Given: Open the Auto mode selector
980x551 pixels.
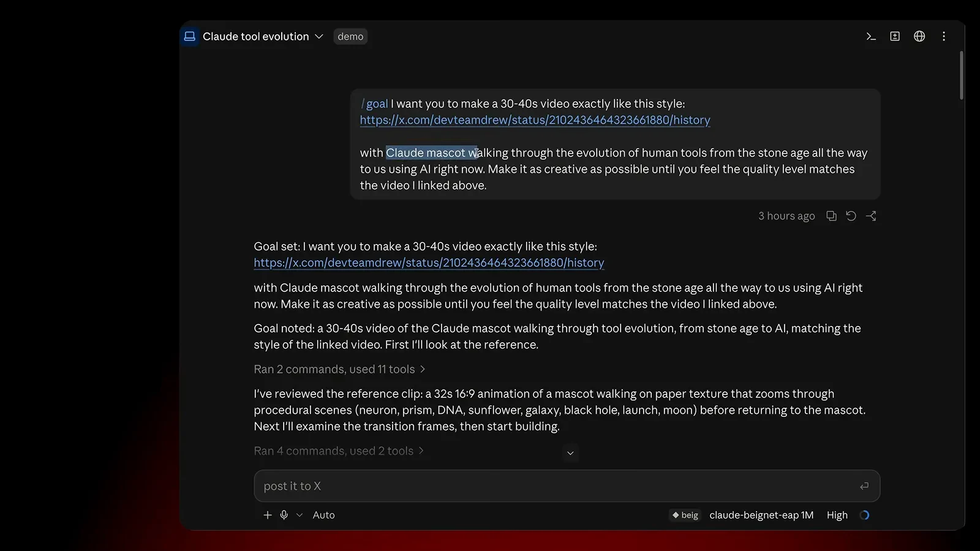Looking at the screenshot, I should tap(323, 515).
